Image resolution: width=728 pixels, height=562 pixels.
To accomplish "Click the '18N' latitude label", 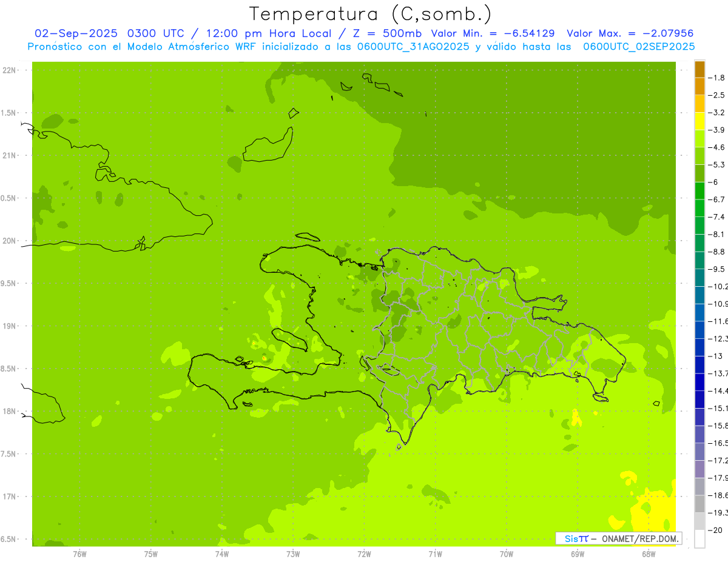I will 9,412.
